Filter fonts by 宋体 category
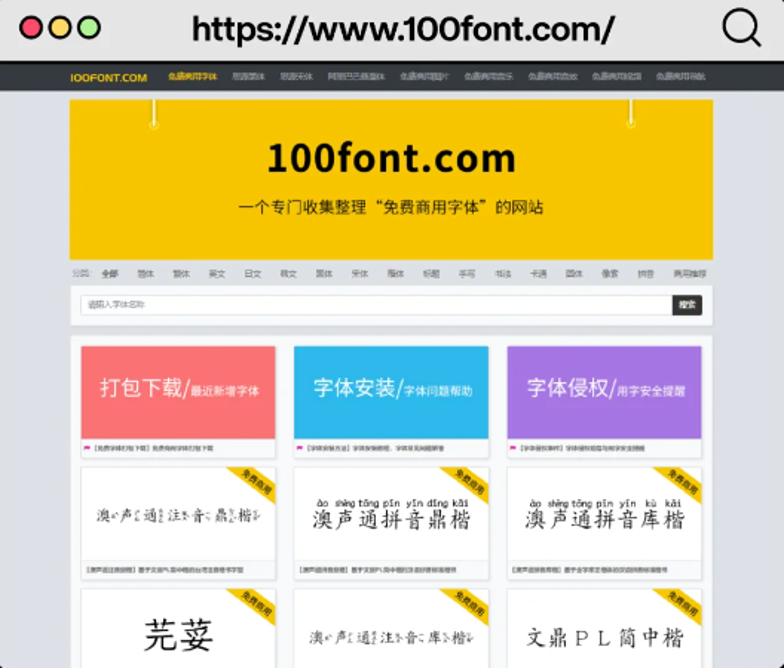This screenshot has height=668, width=784. point(360,274)
